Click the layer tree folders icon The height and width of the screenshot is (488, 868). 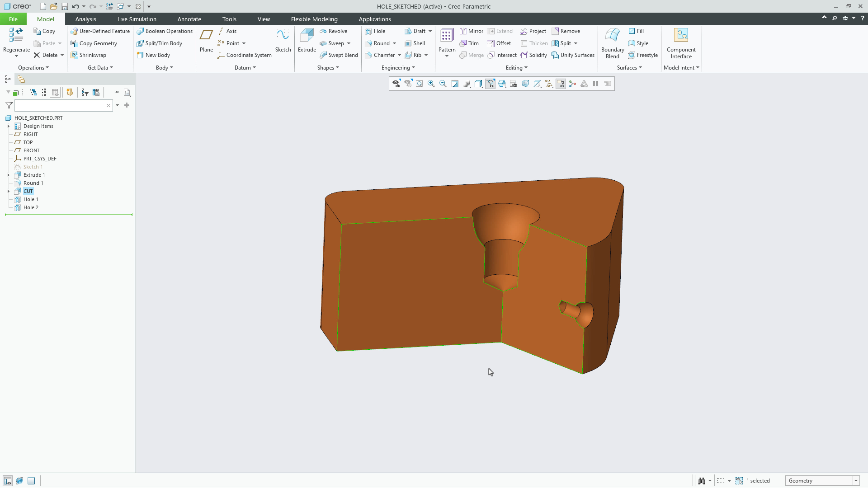coord(21,79)
